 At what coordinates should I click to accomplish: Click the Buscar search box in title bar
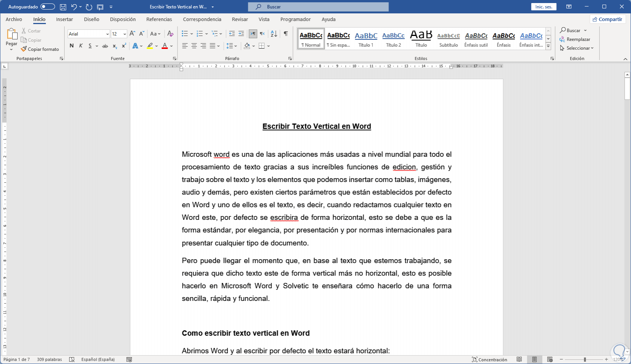(318, 7)
